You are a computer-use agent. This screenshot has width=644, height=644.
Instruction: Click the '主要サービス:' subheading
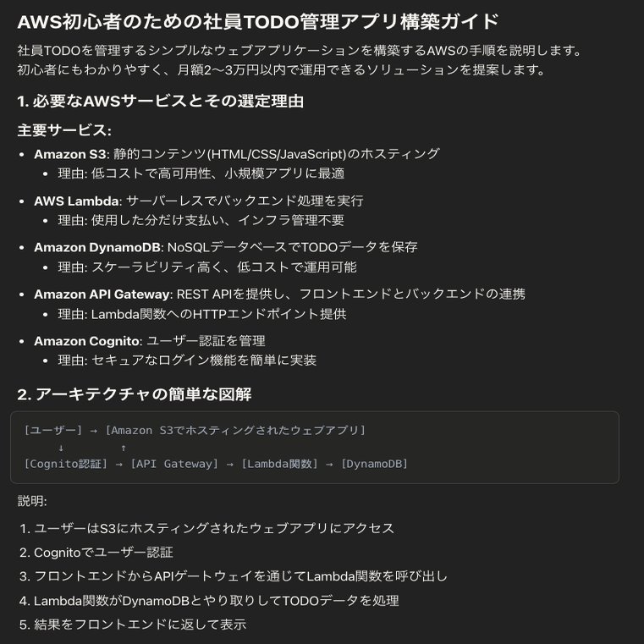tap(64, 130)
